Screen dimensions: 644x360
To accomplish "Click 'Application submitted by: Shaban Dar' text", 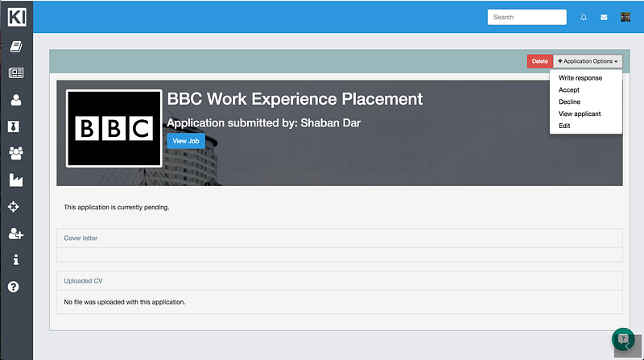I will 264,123.
